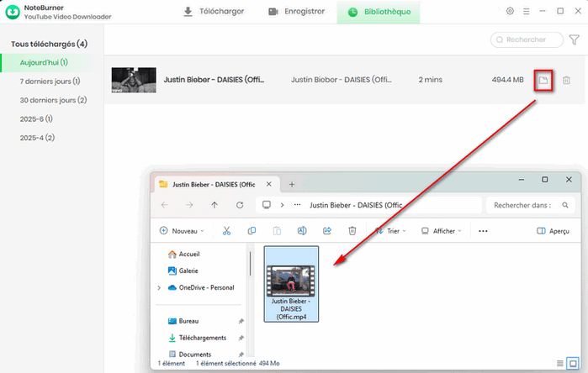
Task: Click the Rename icon in Explorer toolbar
Action: click(302, 231)
